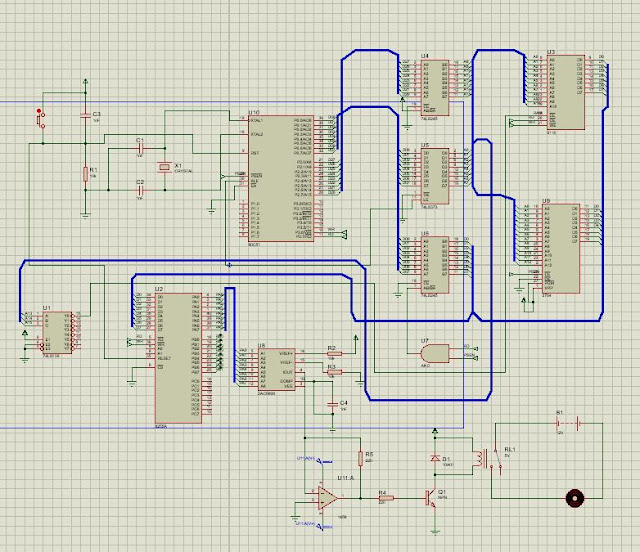Select the Q1 transistor symbol
The width and height of the screenshot is (640, 552).
(x=431, y=498)
